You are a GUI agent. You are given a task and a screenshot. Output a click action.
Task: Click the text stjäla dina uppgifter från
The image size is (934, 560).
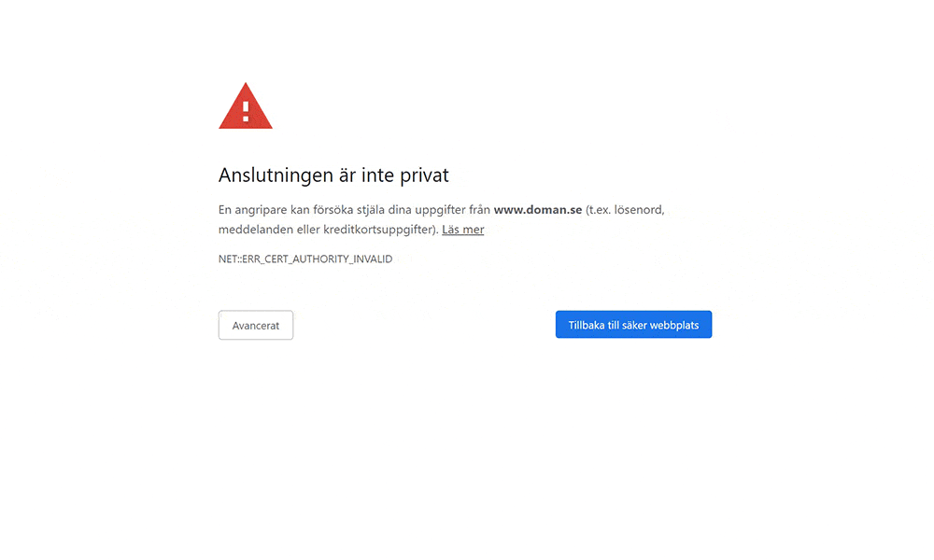[423, 209]
